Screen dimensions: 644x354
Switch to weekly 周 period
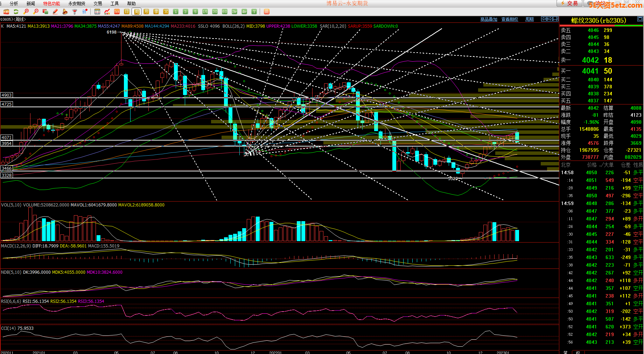pos(136,12)
